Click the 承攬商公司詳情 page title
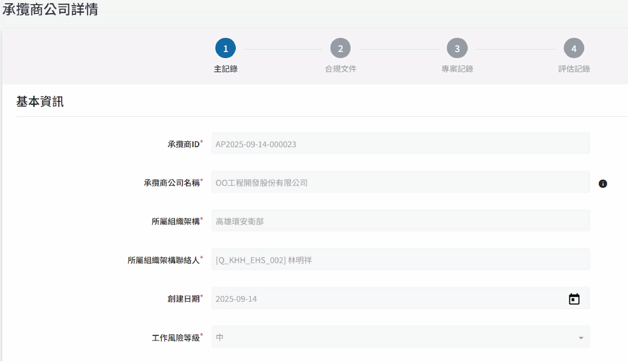This screenshot has height=364, width=628. point(50,9)
